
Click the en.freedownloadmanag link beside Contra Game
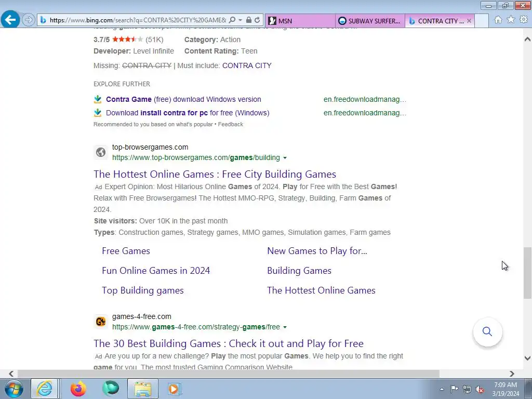(x=365, y=99)
